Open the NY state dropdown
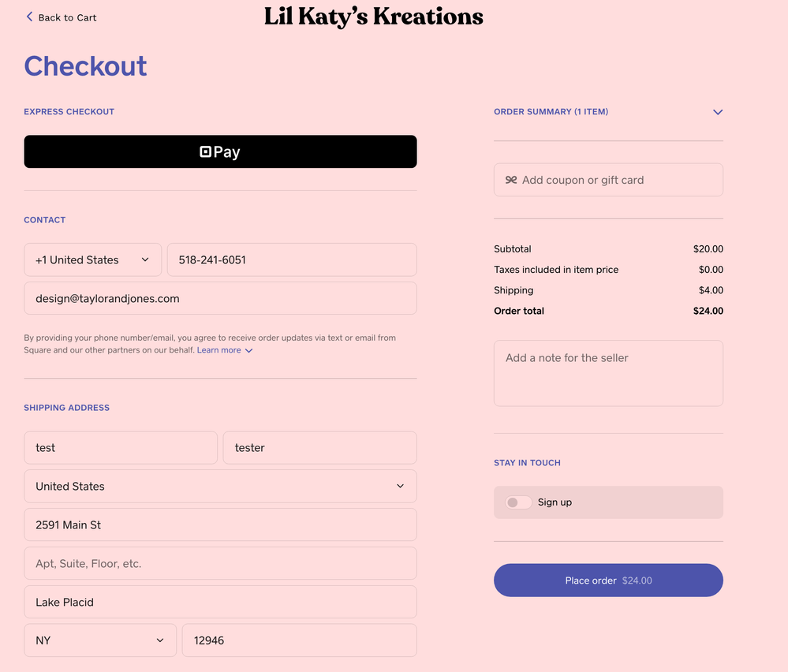 [100, 640]
